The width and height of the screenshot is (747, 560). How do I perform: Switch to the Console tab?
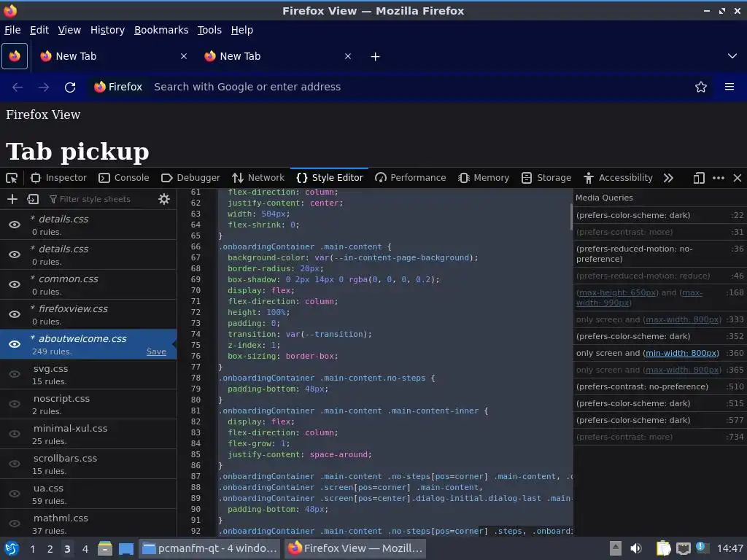click(124, 178)
